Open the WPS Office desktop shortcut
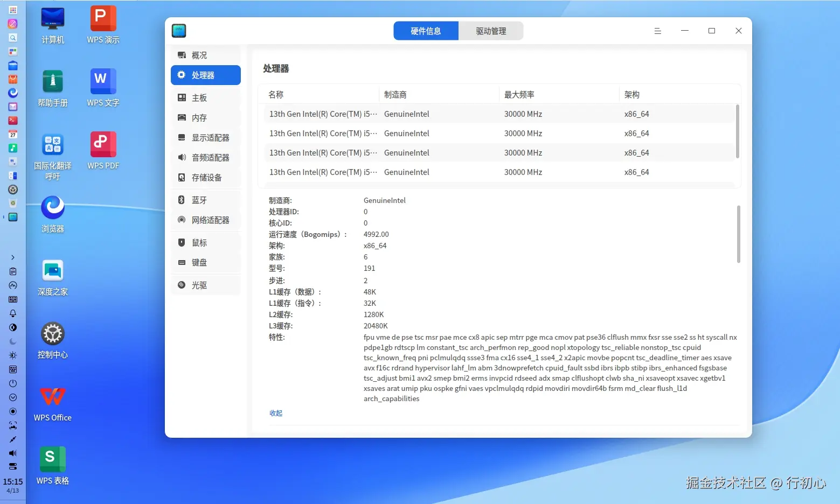Viewport: 840px width, 504px height. point(53,404)
